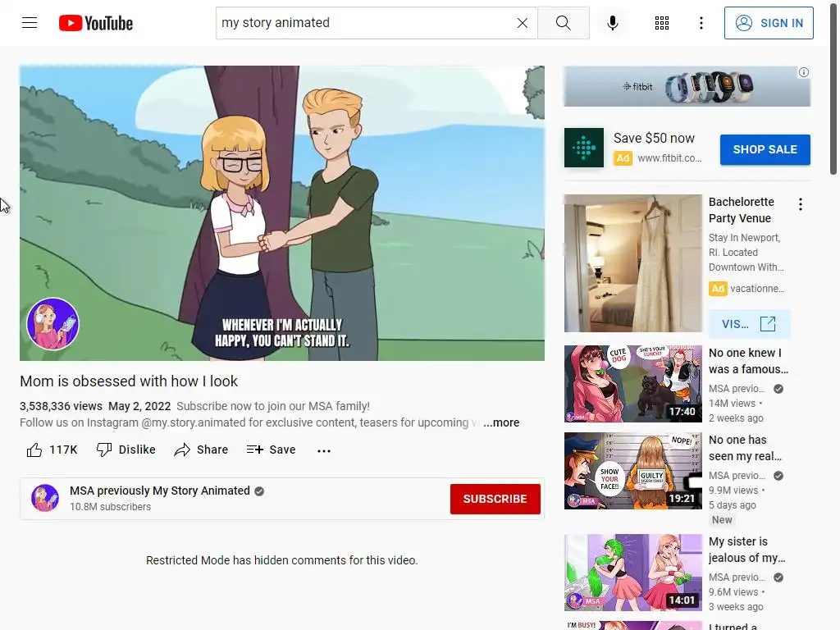Open 'No one knew I was a famous' thumbnail
Image resolution: width=840 pixels, height=630 pixels.
(x=633, y=384)
